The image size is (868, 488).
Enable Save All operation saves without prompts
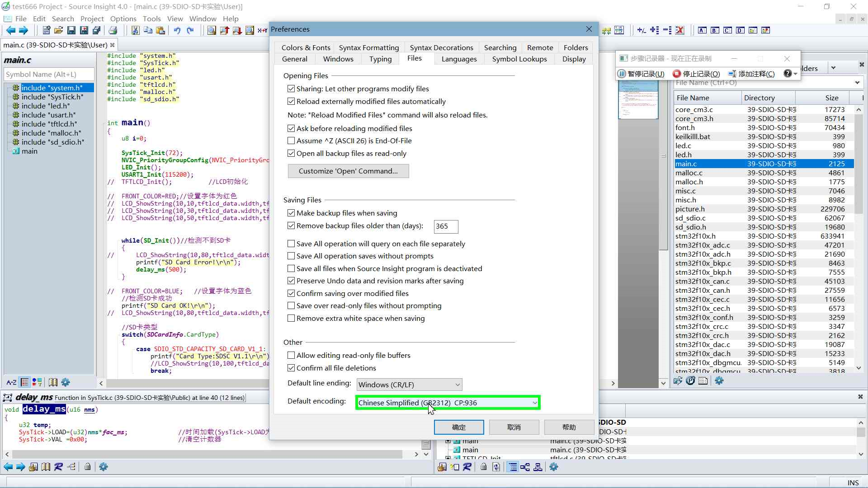[x=291, y=256]
